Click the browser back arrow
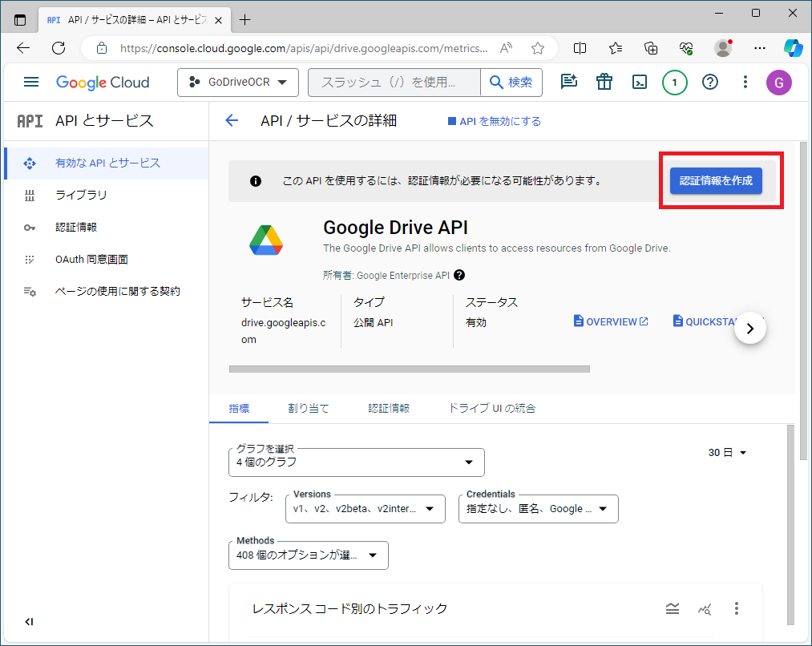The height and width of the screenshot is (646, 812). pyautogui.click(x=23, y=48)
